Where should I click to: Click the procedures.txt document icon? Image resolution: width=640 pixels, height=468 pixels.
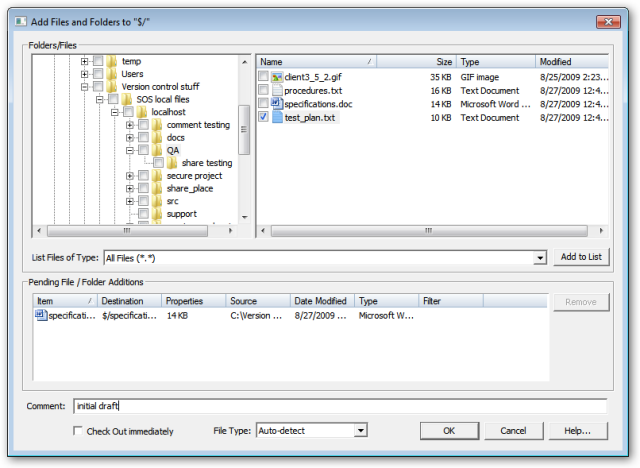(x=277, y=90)
